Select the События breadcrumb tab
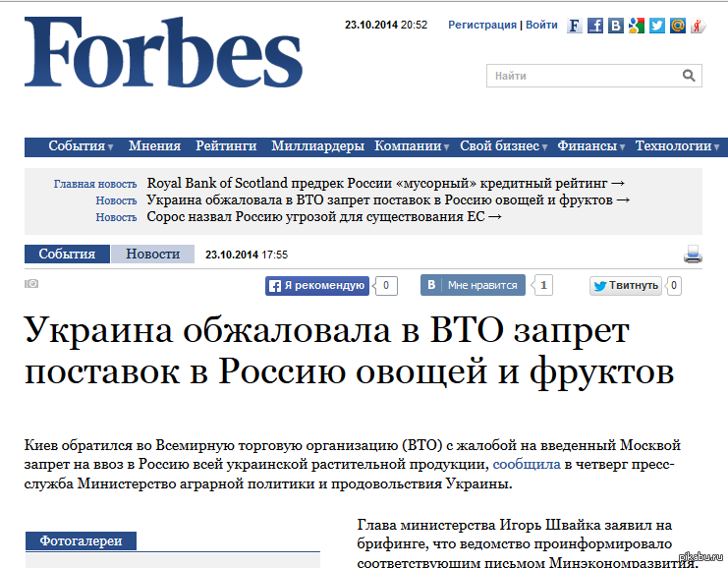The width and height of the screenshot is (728, 568). [67, 255]
